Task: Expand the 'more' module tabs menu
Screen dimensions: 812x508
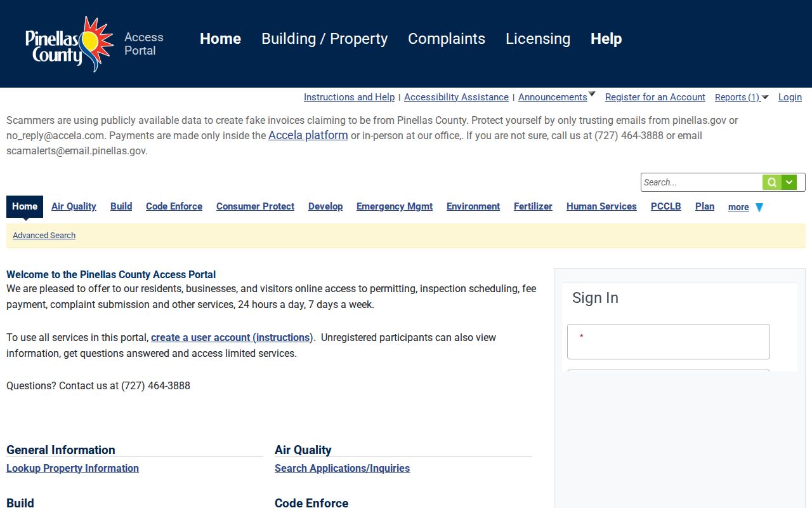Action: pos(745,207)
